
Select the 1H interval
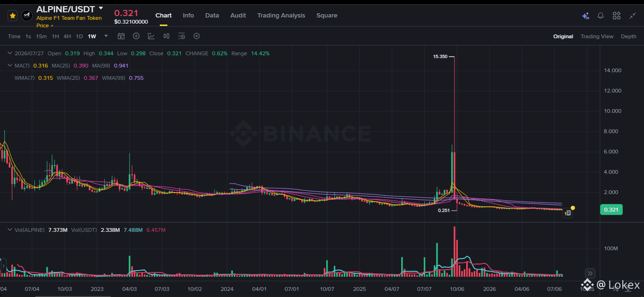pyautogui.click(x=55, y=36)
